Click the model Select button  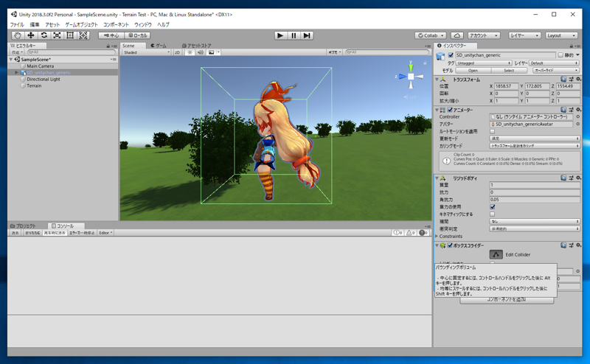(x=509, y=71)
